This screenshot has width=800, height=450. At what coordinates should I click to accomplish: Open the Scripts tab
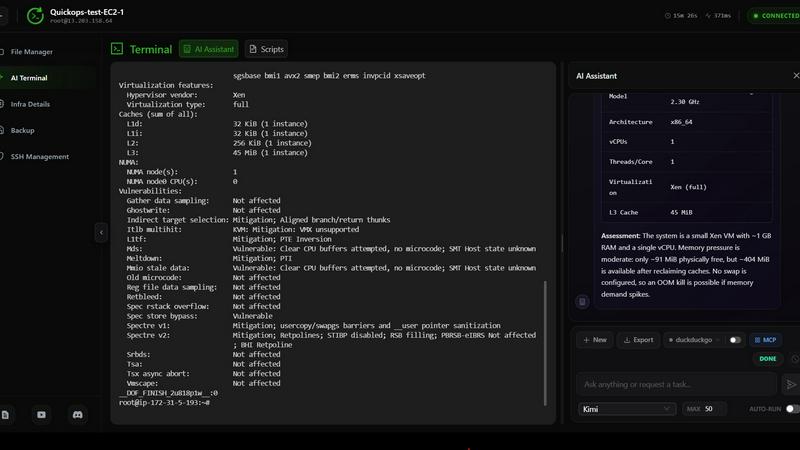(x=266, y=49)
